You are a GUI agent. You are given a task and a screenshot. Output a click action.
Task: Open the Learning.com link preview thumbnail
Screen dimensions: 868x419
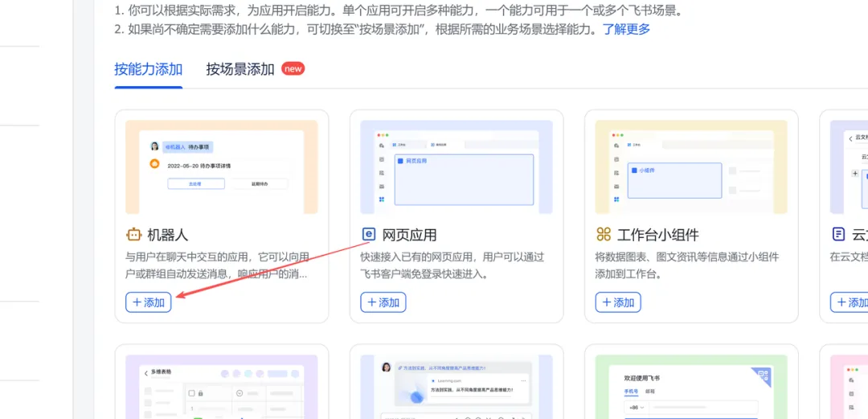tap(457, 387)
